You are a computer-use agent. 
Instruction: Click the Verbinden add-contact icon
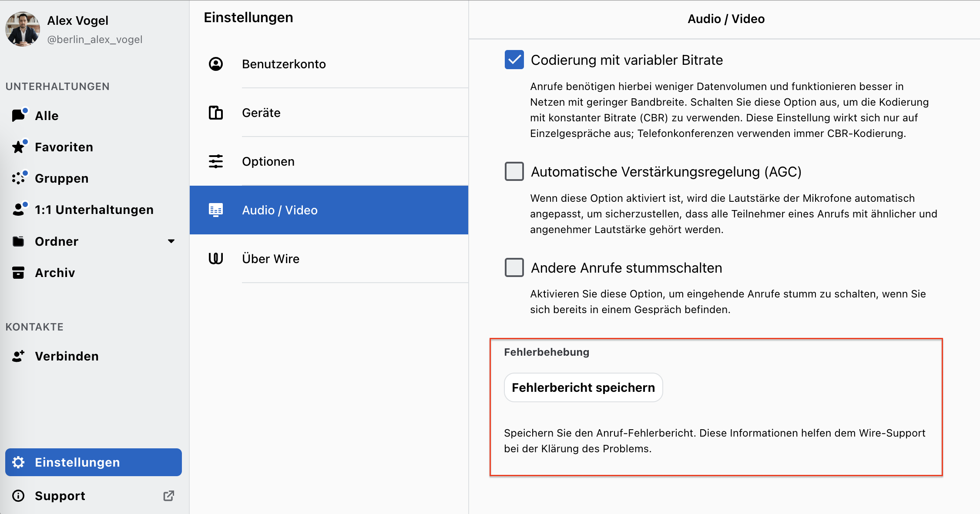point(18,356)
